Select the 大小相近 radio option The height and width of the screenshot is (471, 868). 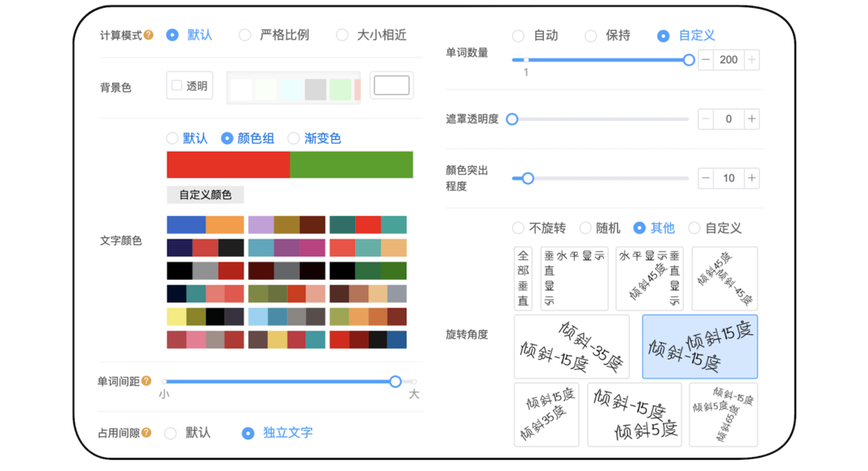tap(342, 35)
